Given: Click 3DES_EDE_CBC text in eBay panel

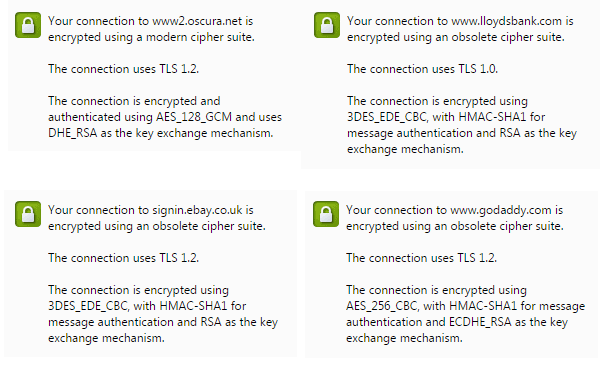Looking at the screenshot, I should [x=88, y=306].
